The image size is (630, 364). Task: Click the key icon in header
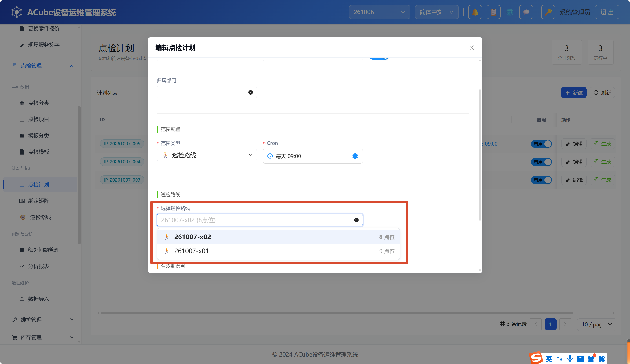point(548,12)
